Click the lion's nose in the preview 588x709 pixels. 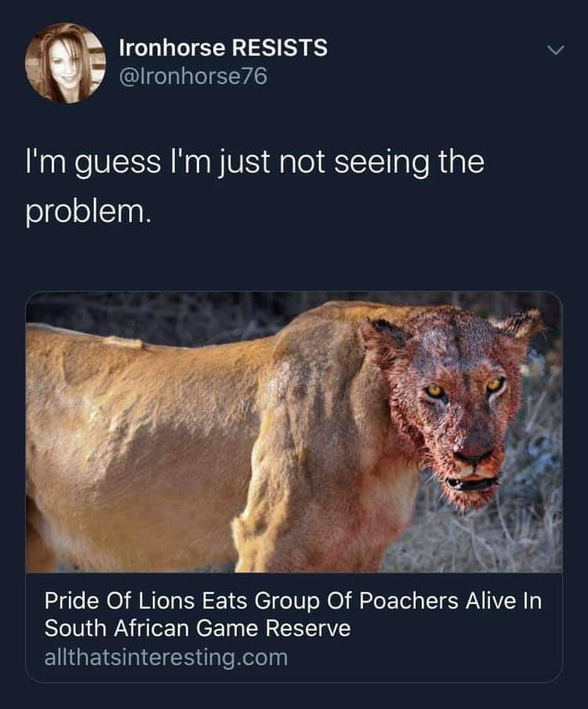click(474, 457)
